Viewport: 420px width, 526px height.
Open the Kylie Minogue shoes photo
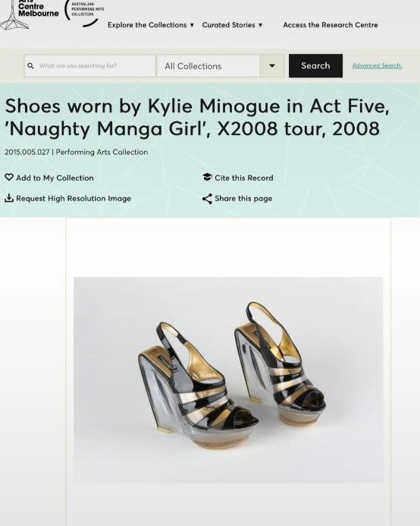(228, 380)
